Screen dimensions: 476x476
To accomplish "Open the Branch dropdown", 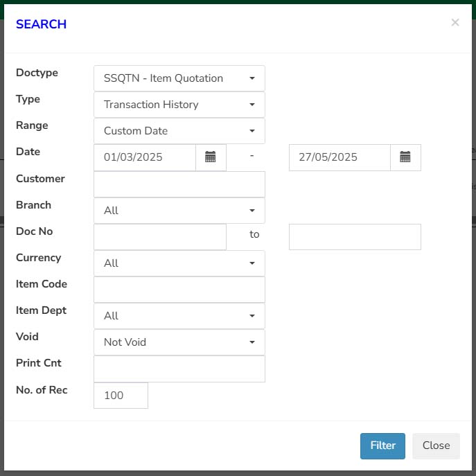I will [x=179, y=211].
